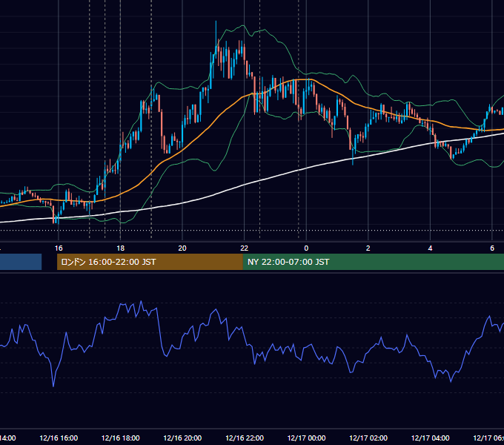Click the 18 hour label on the chart axis
Viewport: 504px width, 445px height.
(x=121, y=248)
